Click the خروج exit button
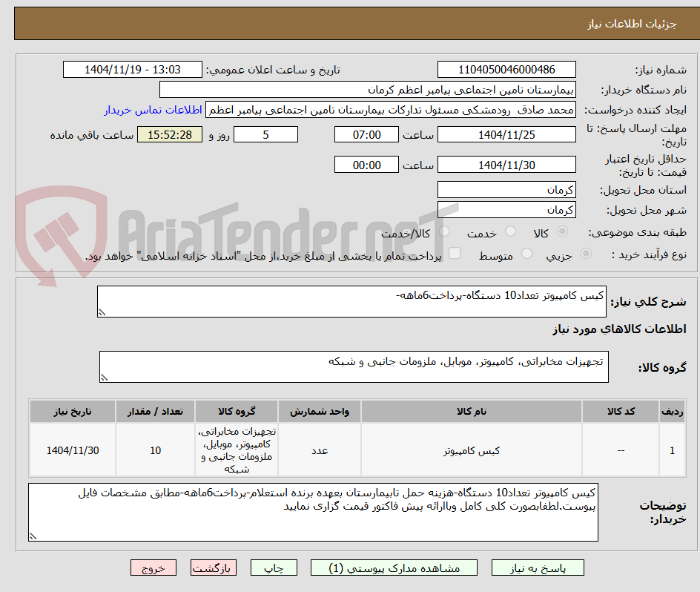 point(153,568)
